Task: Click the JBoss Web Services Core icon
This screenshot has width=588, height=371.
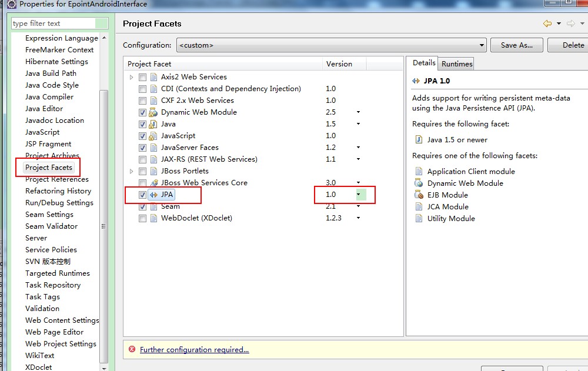Action: (153, 183)
